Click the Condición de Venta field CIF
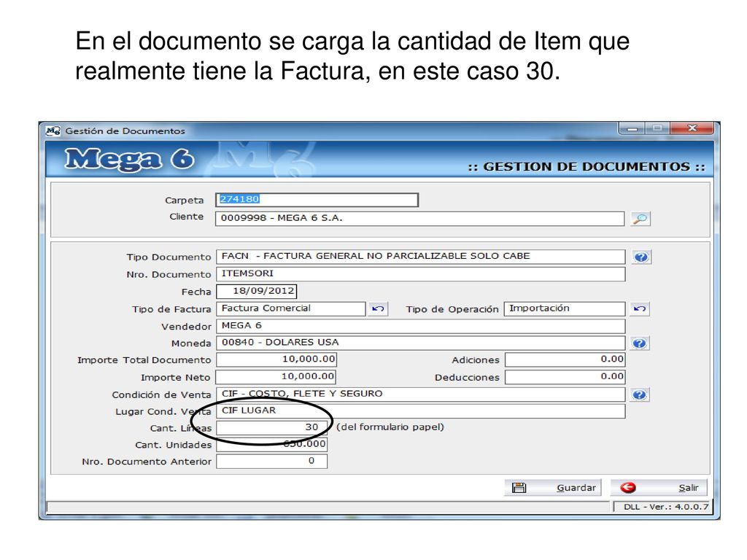The height and width of the screenshot is (560, 747). pos(421,394)
